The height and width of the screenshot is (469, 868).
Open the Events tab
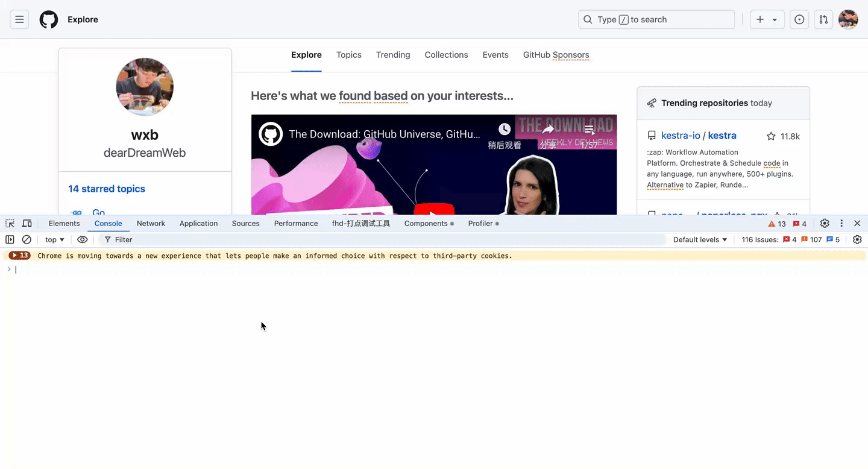[495, 55]
